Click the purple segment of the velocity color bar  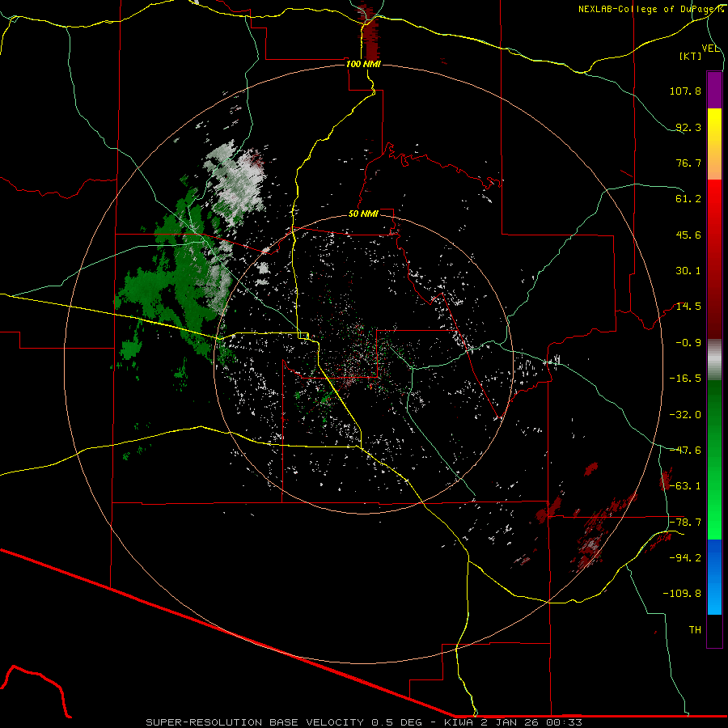click(714, 90)
